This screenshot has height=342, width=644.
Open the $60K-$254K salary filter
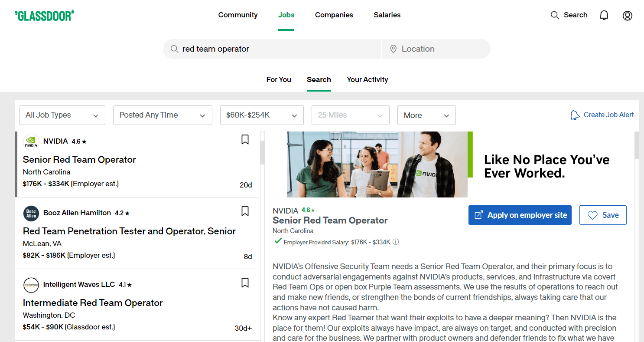click(262, 115)
